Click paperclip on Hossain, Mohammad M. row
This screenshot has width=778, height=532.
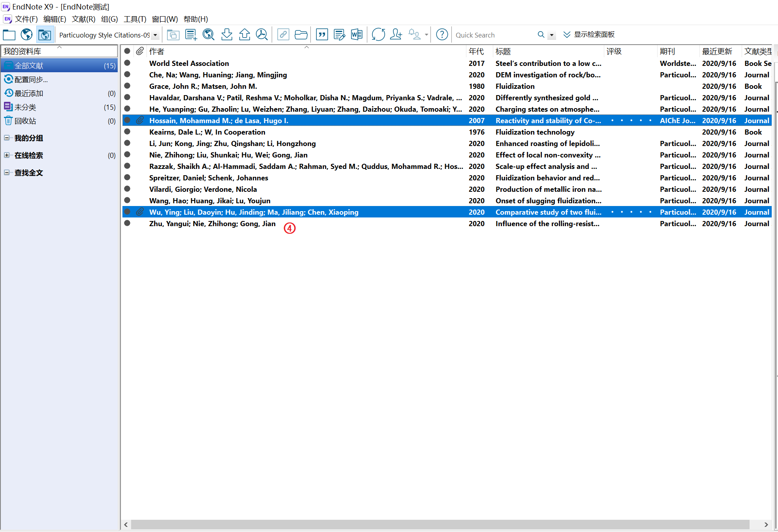[140, 120]
